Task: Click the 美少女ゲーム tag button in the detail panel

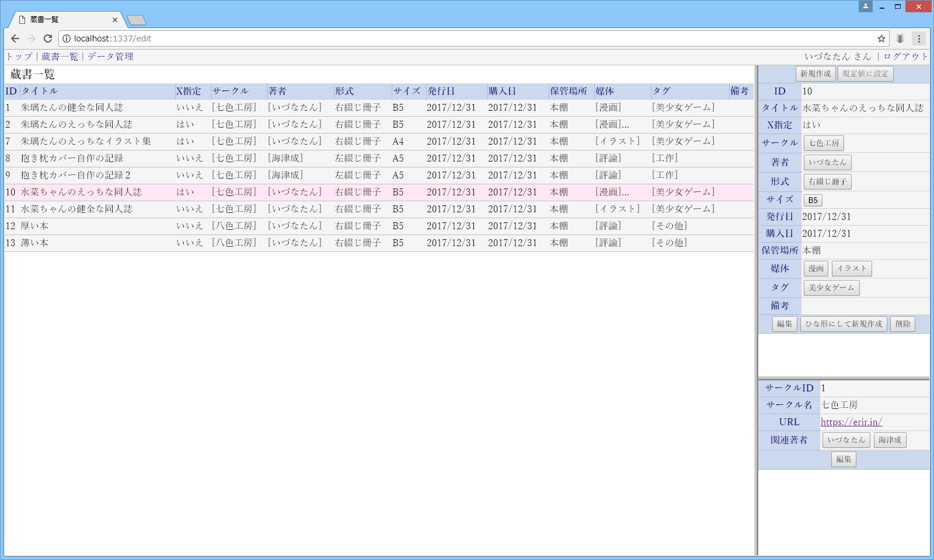Action: point(831,288)
